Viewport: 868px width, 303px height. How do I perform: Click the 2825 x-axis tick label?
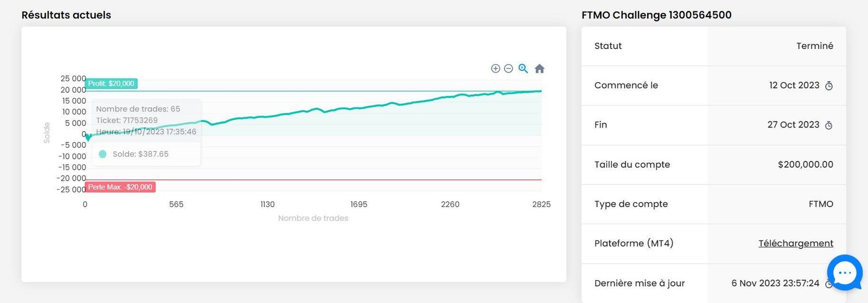(541, 204)
